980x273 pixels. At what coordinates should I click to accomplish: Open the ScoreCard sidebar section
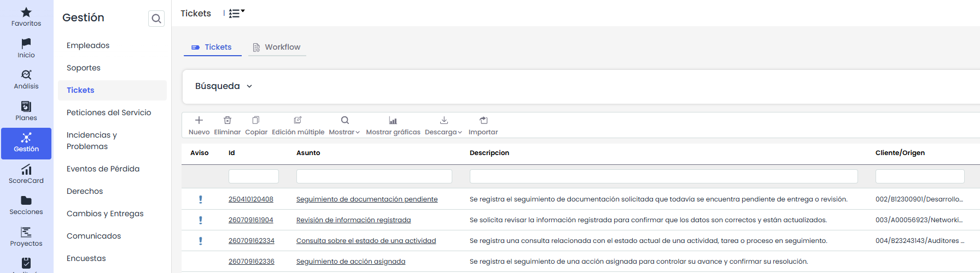(x=26, y=174)
